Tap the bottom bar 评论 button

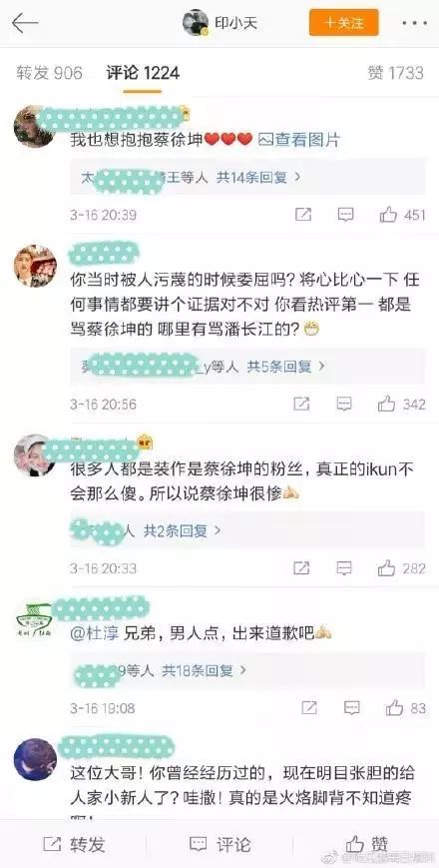tap(221, 844)
